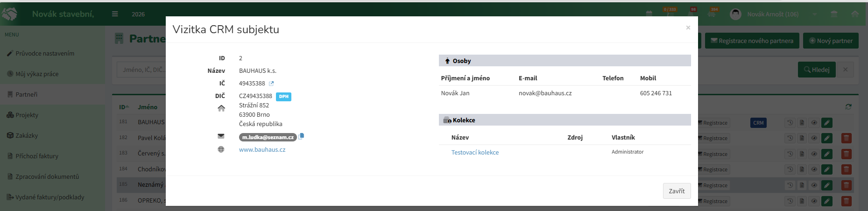
Task: Open the document icon in row 183
Action: (x=802, y=154)
